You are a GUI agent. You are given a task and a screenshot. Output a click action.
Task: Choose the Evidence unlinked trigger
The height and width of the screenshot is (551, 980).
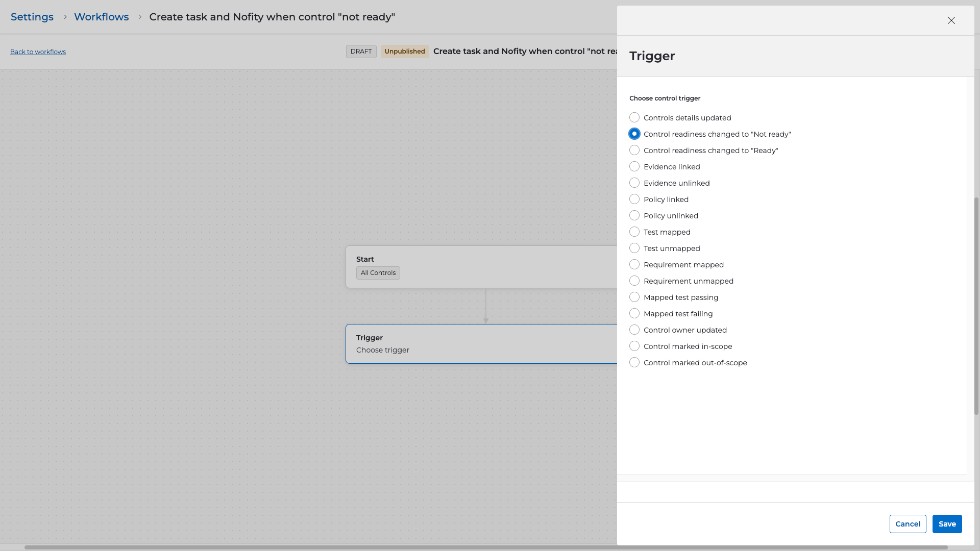tap(634, 183)
